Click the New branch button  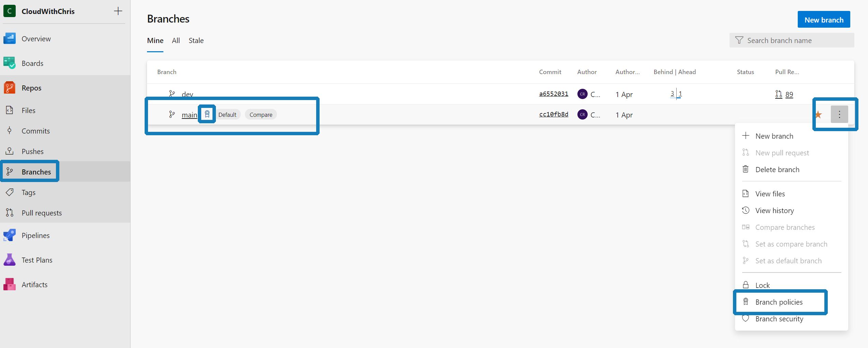823,19
